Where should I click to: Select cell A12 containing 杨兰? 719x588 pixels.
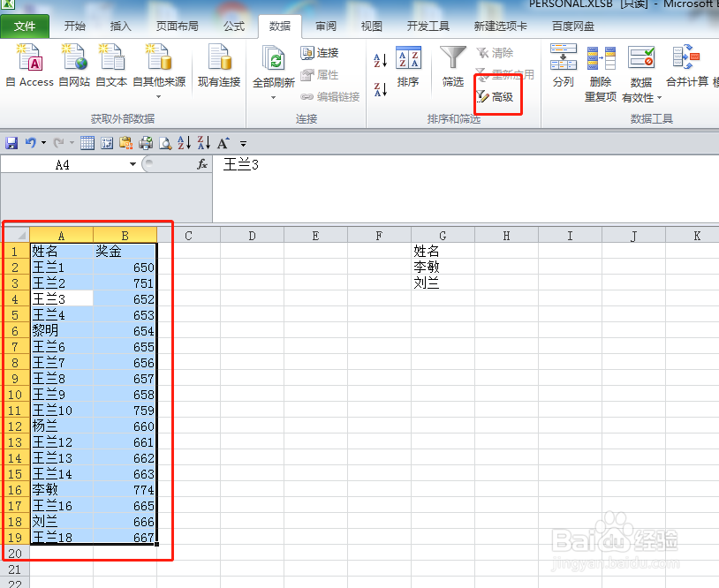pos(62,426)
